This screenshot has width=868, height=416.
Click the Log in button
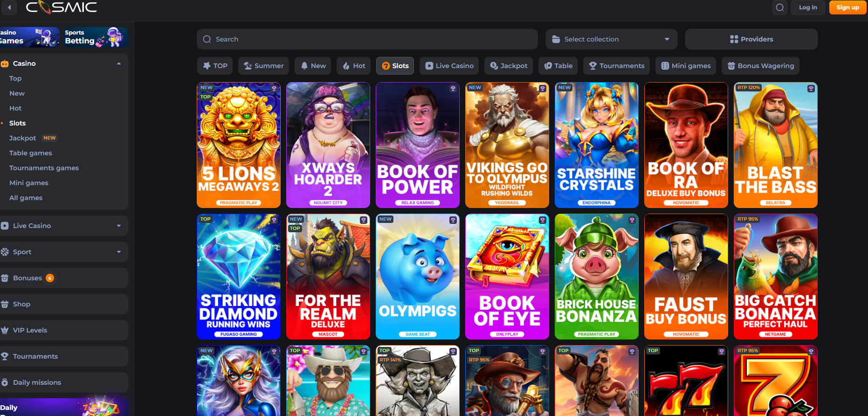[808, 7]
